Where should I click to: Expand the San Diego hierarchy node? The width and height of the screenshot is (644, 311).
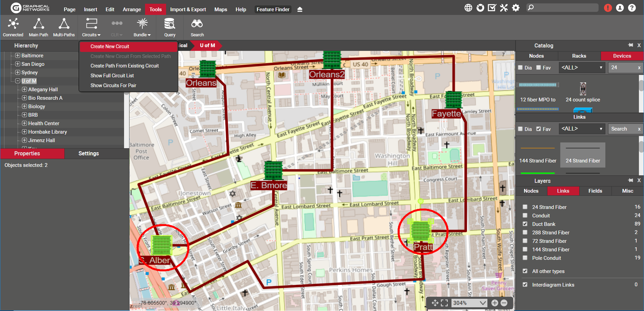18,64
